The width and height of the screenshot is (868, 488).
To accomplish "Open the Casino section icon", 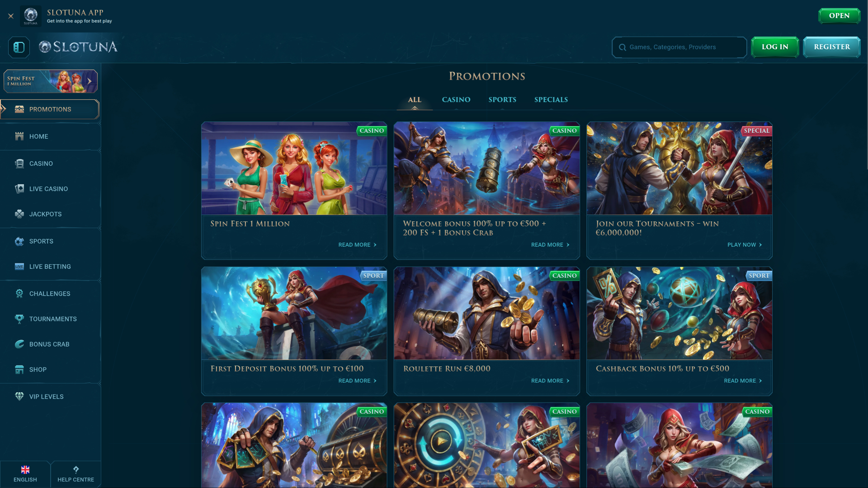I will click(19, 164).
